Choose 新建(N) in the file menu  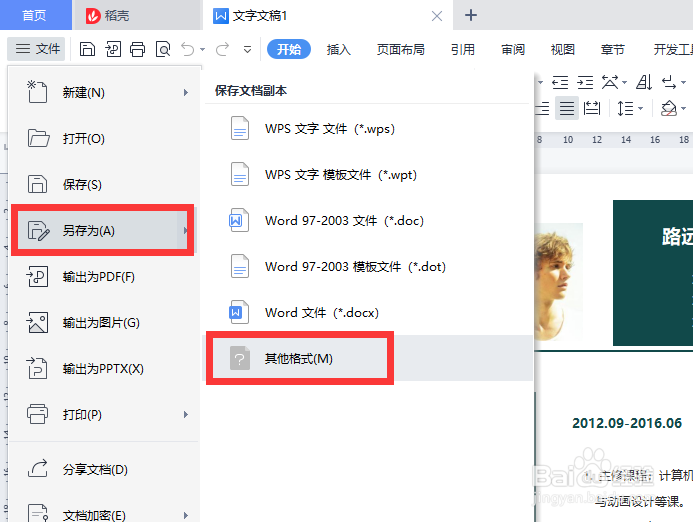[104, 92]
